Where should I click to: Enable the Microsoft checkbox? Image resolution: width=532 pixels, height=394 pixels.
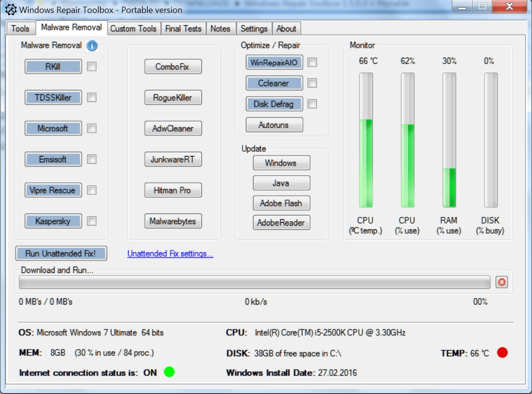click(x=91, y=128)
